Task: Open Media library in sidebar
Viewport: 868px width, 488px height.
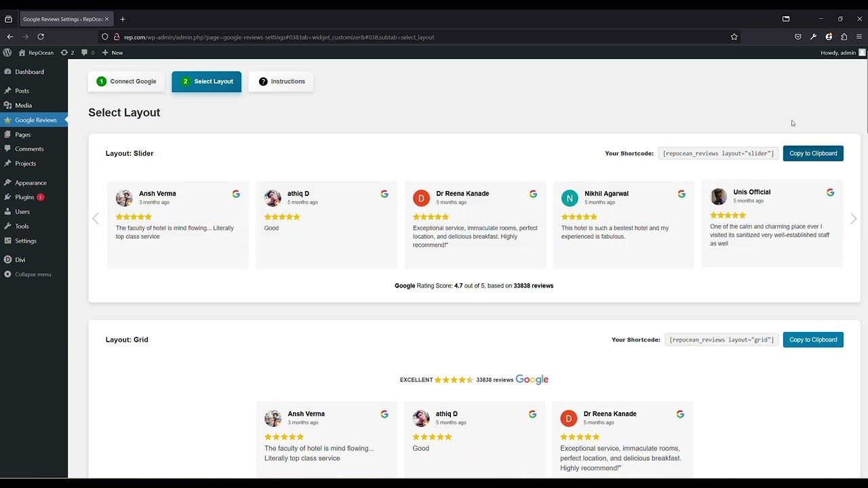Action: tap(23, 105)
